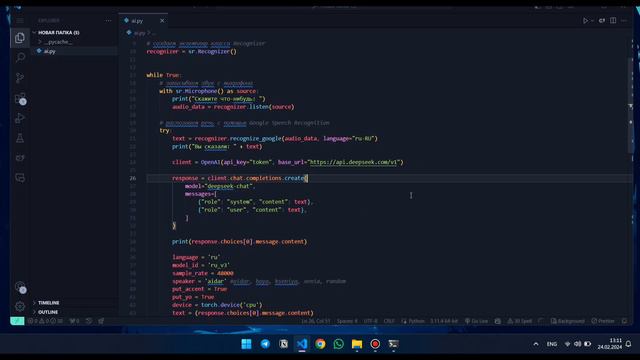Open the volume control in the system tray
The image size is (640, 360).
578,344
